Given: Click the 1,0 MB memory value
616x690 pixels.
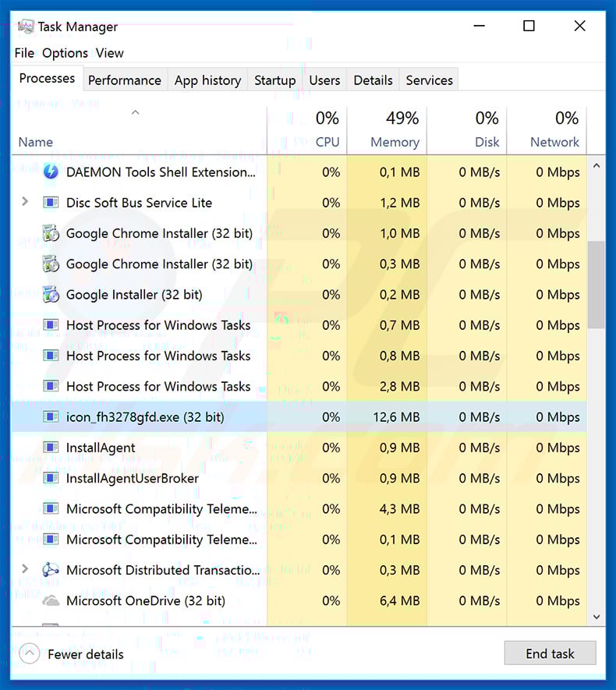Looking at the screenshot, I should [399, 233].
